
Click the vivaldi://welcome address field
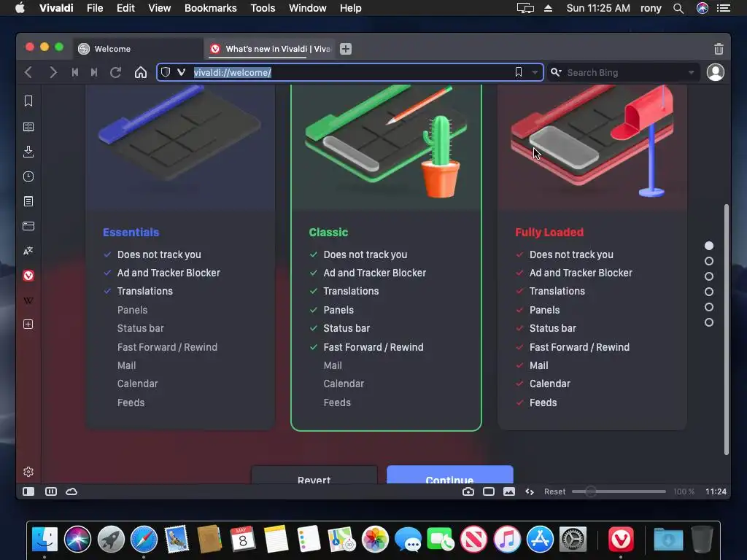350,72
